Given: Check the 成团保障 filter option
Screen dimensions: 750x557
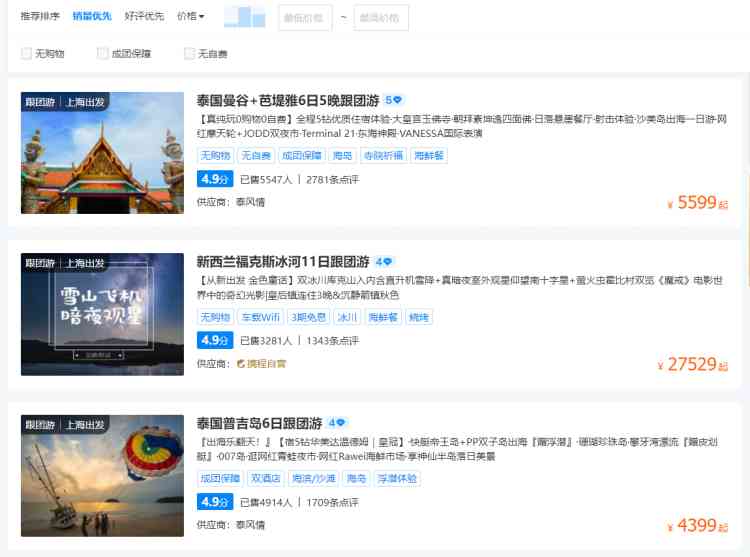Looking at the screenshot, I should pos(103,54).
